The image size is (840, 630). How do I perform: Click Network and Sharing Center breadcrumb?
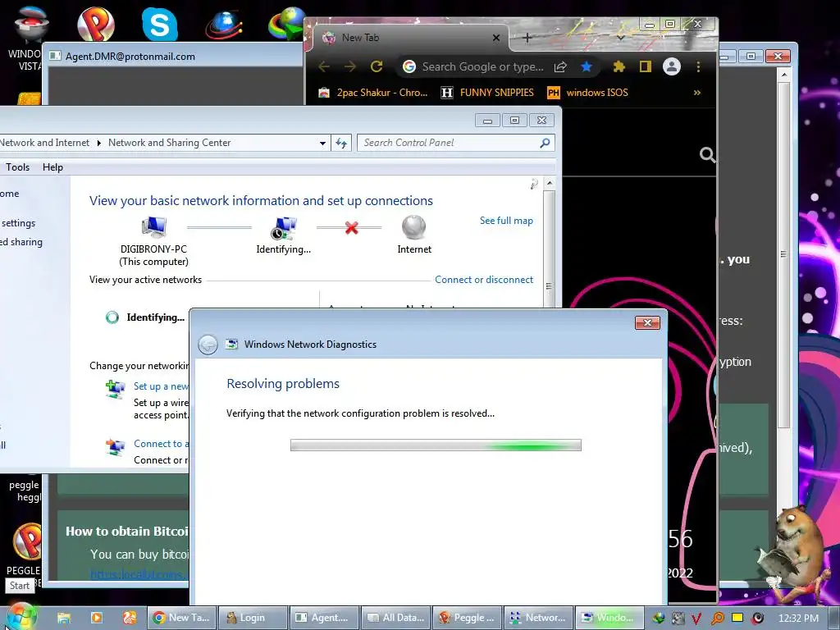pos(169,143)
